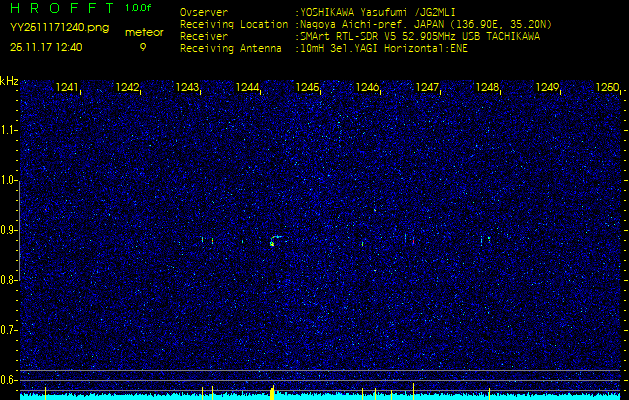This screenshot has height=400, width=629.
Task: Select the Nagoya Aichi-pref. JAPAN location text
Action: (x=424, y=24)
